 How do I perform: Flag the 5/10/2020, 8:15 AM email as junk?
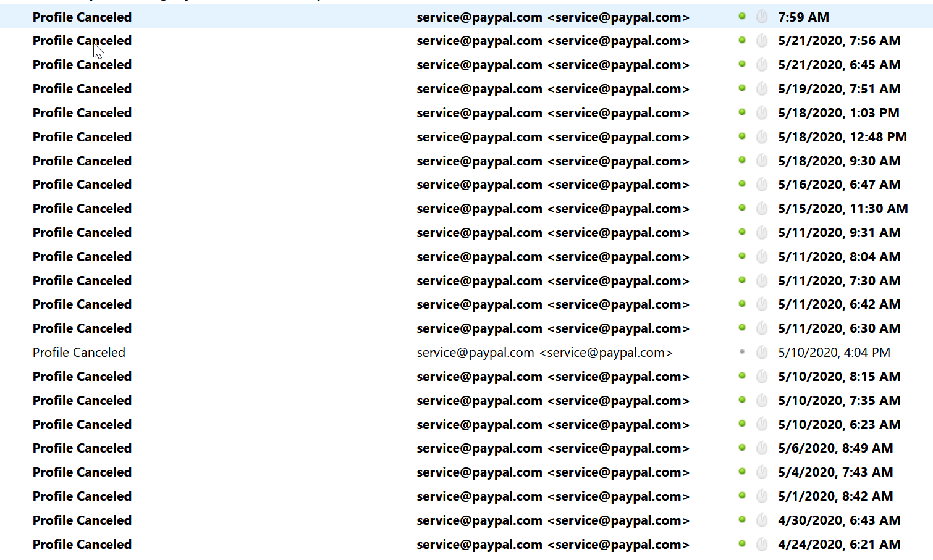point(762,376)
